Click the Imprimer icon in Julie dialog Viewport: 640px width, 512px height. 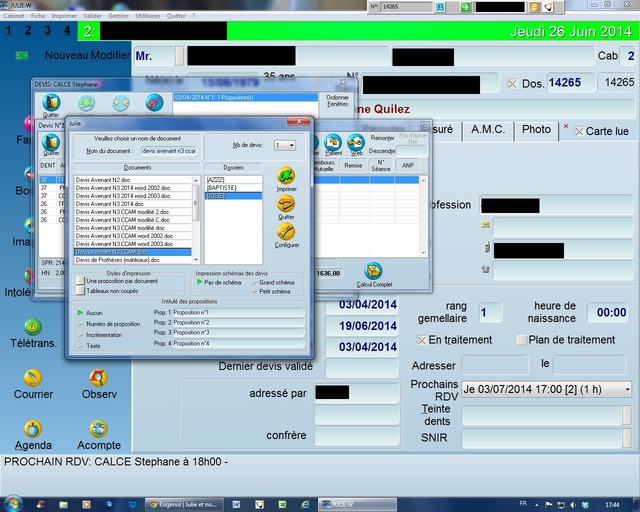click(285, 176)
